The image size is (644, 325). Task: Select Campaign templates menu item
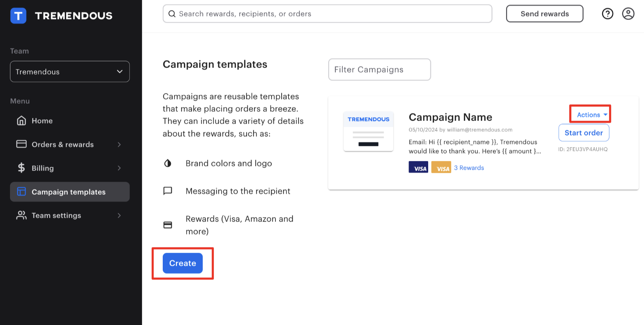coord(70,192)
